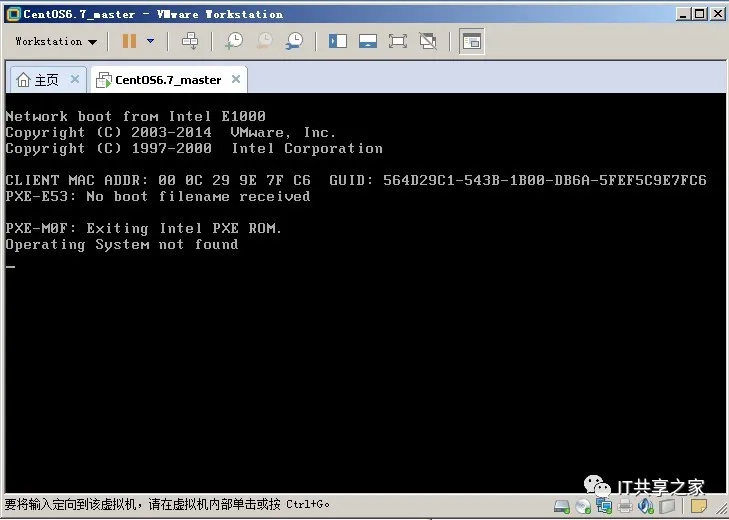Click the hard disk status icon

click(x=562, y=506)
